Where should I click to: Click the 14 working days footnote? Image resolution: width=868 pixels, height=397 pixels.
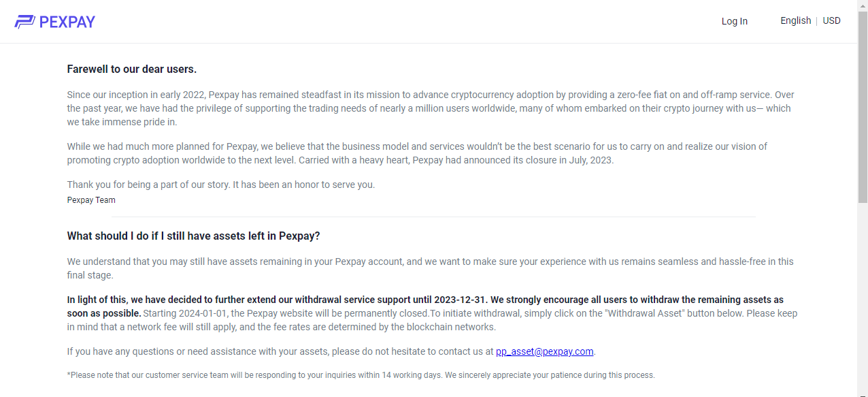(361, 375)
